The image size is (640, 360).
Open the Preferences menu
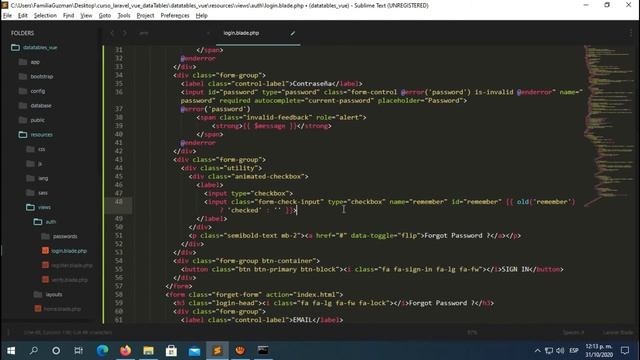(x=175, y=16)
